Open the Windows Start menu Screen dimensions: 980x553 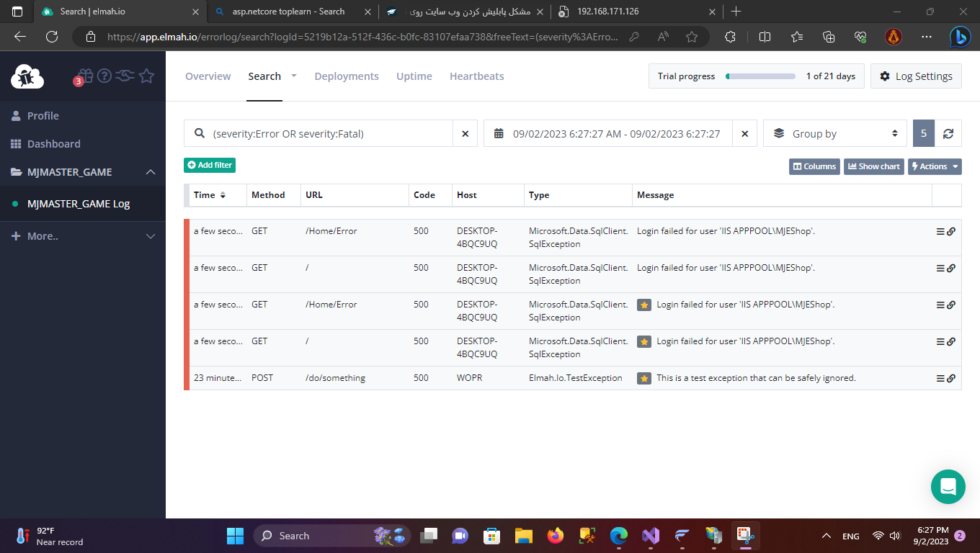pyautogui.click(x=235, y=536)
